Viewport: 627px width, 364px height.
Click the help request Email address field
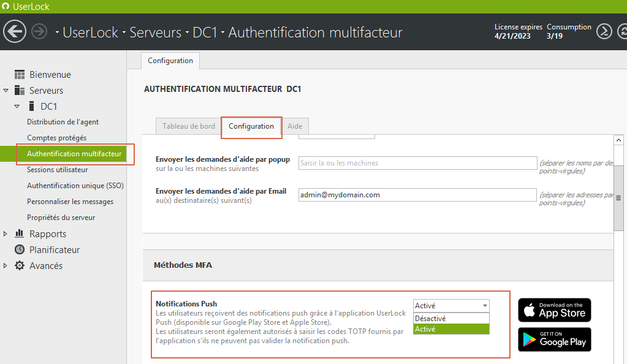coord(417,195)
